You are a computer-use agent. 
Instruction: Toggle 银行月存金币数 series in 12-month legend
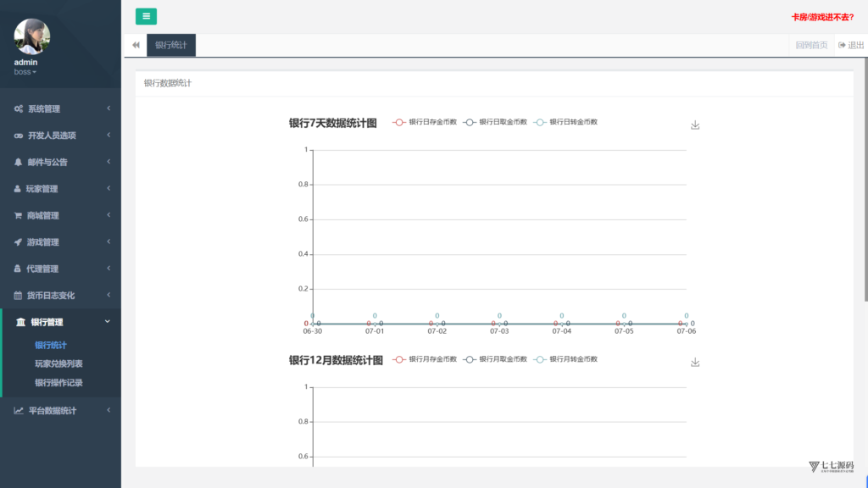[425, 359]
